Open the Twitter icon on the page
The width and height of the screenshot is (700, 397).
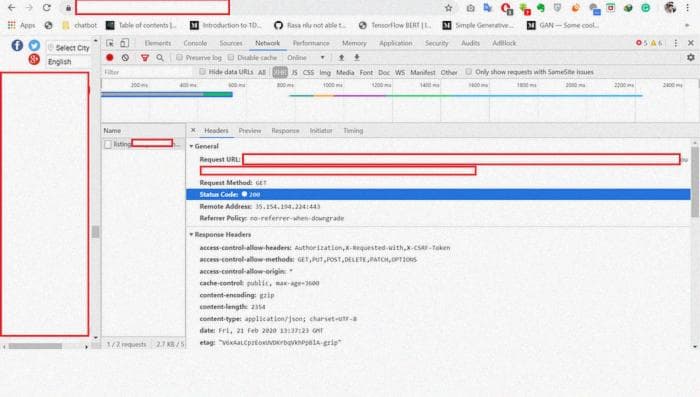pyautogui.click(x=34, y=45)
